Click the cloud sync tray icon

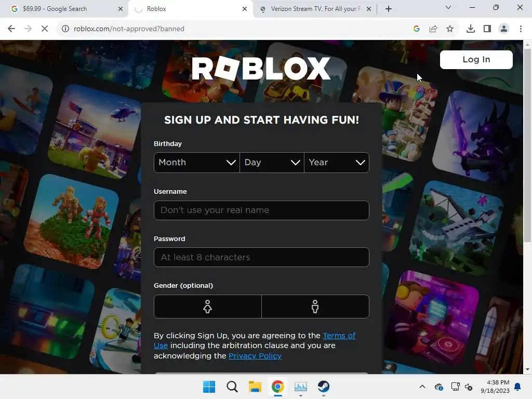click(x=438, y=387)
